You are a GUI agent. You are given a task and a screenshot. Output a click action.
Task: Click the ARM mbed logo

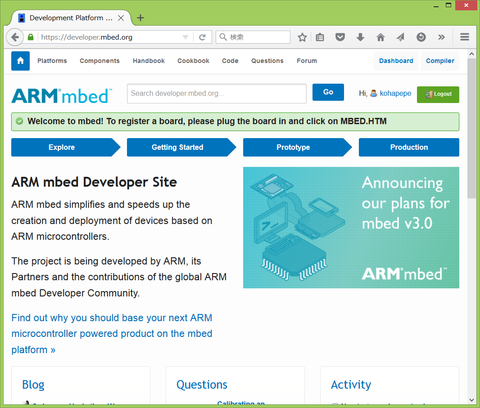click(x=62, y=96)
